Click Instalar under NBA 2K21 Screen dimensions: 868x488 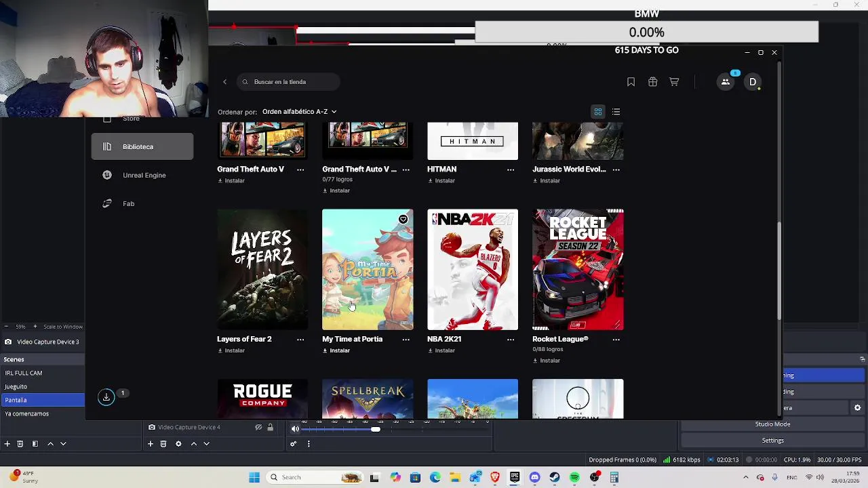(441, 350)
